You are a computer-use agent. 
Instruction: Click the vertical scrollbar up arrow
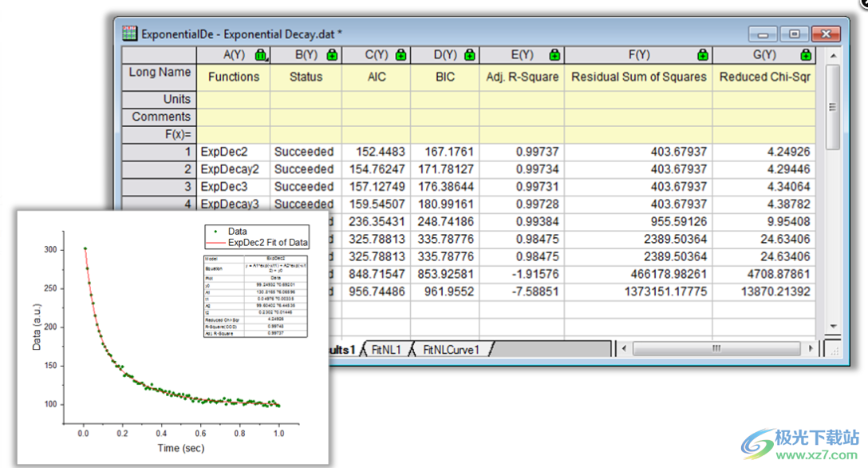pos(833,56)
